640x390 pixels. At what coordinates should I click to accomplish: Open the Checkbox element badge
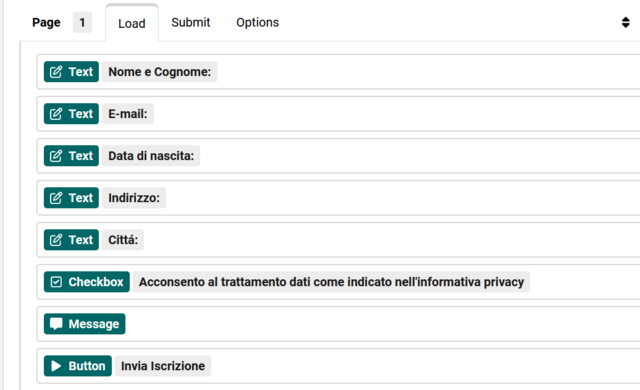pos(87,282)
